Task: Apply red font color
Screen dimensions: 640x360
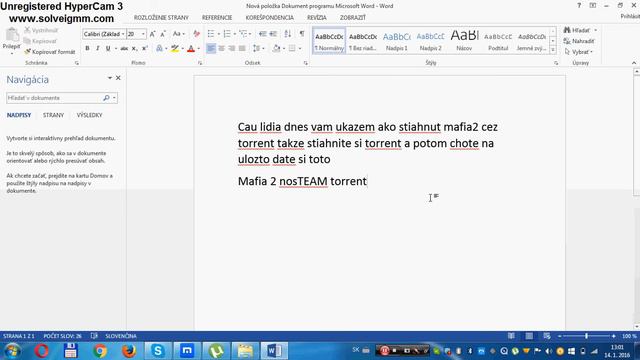Action: click(x=191, y=49)
